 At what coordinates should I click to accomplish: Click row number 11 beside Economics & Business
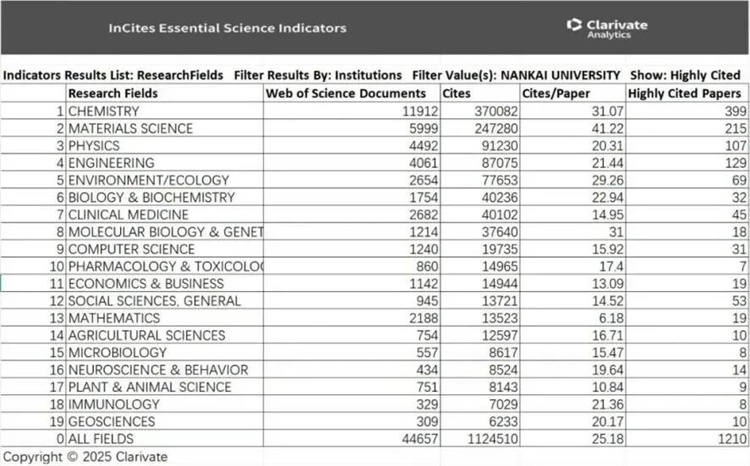pos(59,283)
